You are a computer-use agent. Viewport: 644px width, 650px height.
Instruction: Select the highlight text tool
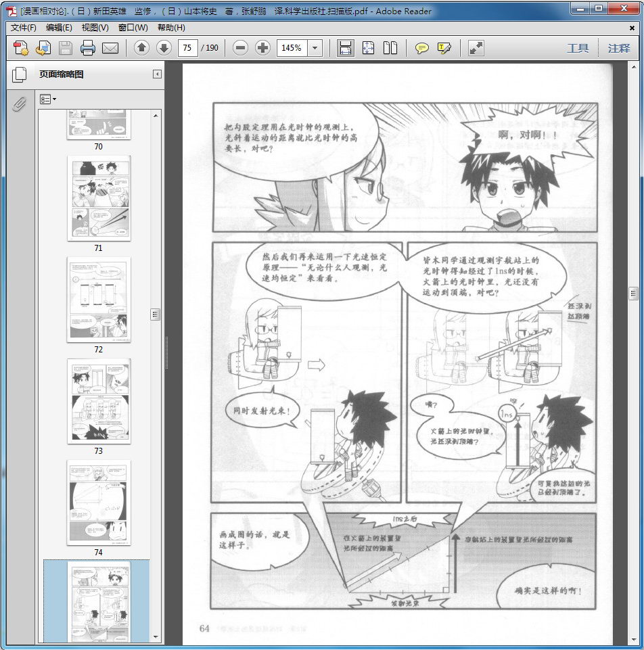[444, 48]
